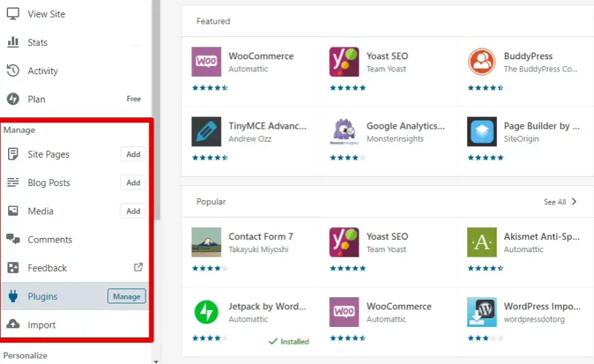Click the Blog Posts lines icon
Screen dimensions: 594x364
click(13, 183)
